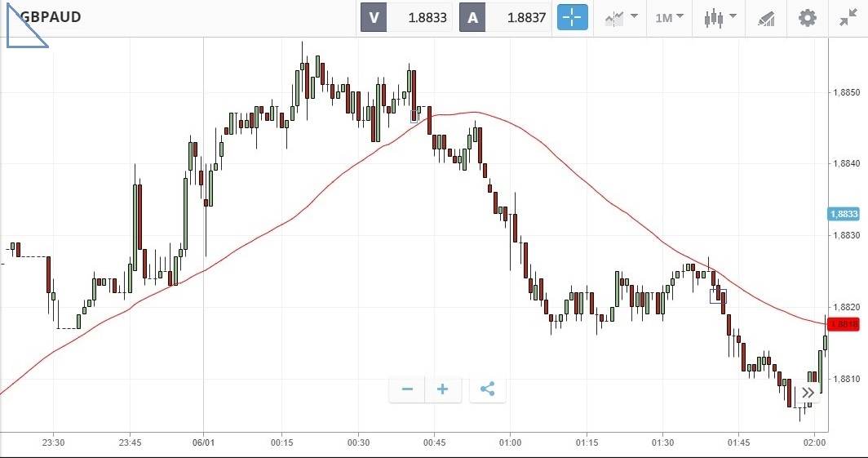This screenshot has height=458, width=868.
Task: Click the A buy price button
Action: click(x=506, y=17)
